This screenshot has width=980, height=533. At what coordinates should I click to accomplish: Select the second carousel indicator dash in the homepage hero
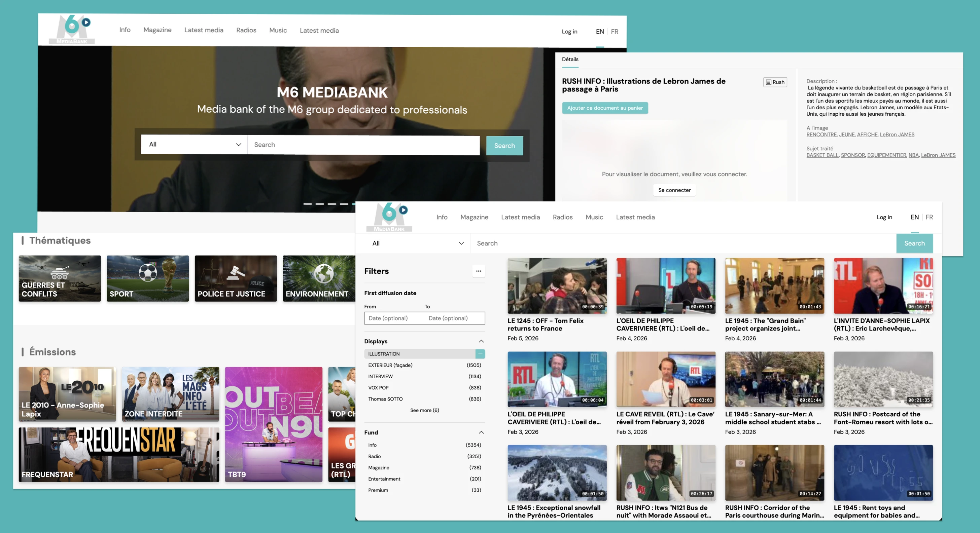pos(320,204)
